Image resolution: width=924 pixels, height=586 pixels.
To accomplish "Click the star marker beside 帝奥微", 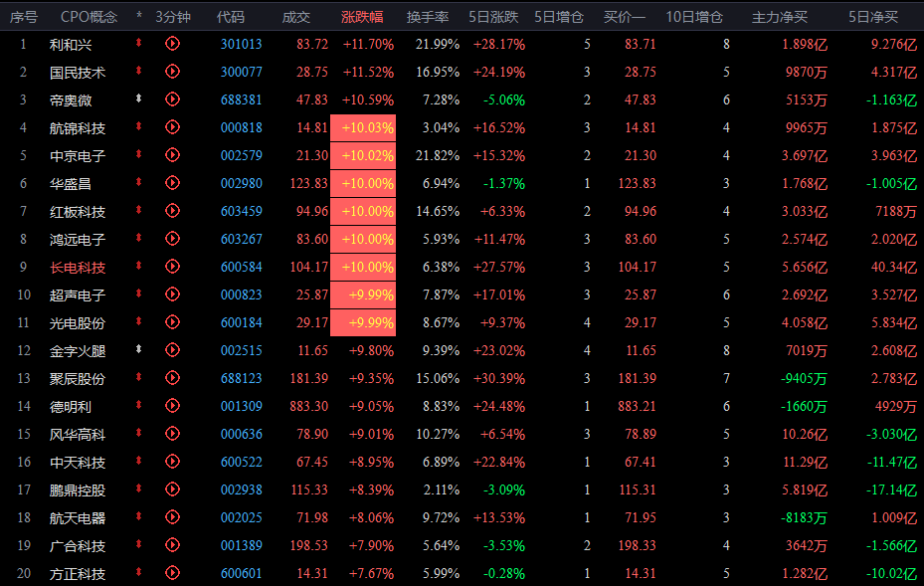I will tap(138, 98).
